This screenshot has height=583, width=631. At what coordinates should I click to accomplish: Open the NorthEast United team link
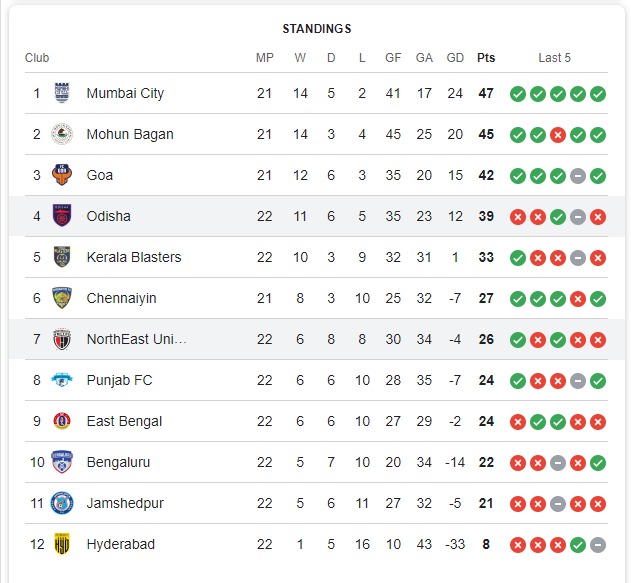pos(136,339)
